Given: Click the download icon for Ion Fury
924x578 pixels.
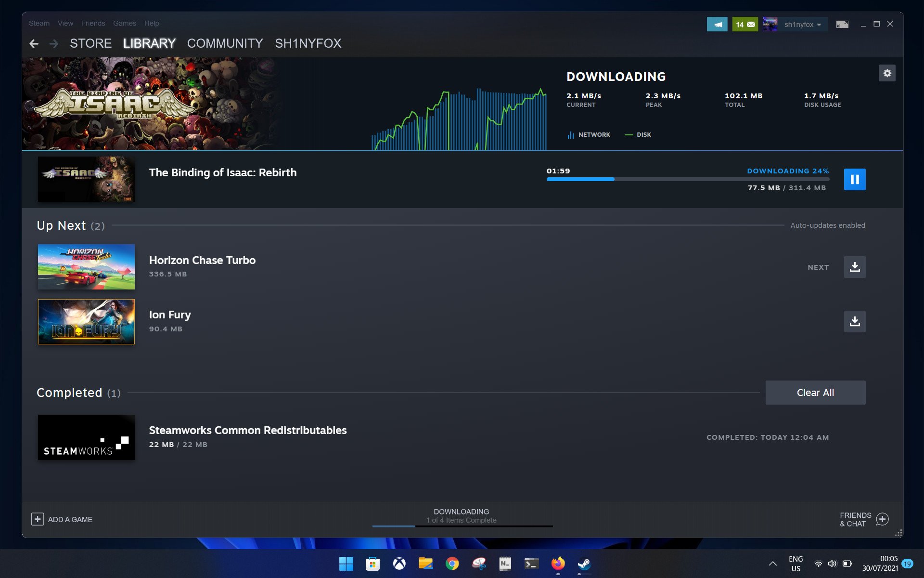Looking at the screenshot, I should 855,321.
